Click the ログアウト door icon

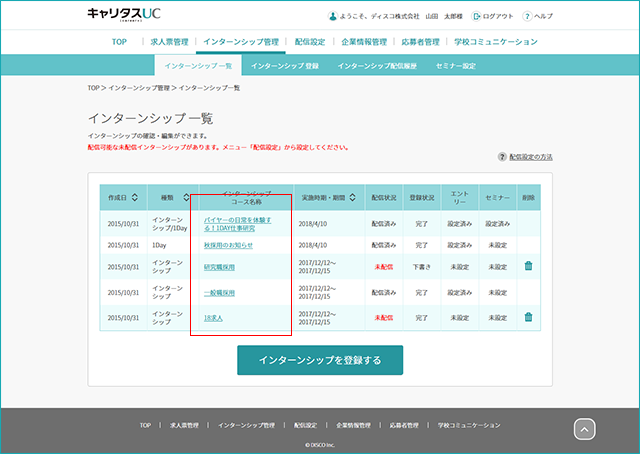(476, 16)
